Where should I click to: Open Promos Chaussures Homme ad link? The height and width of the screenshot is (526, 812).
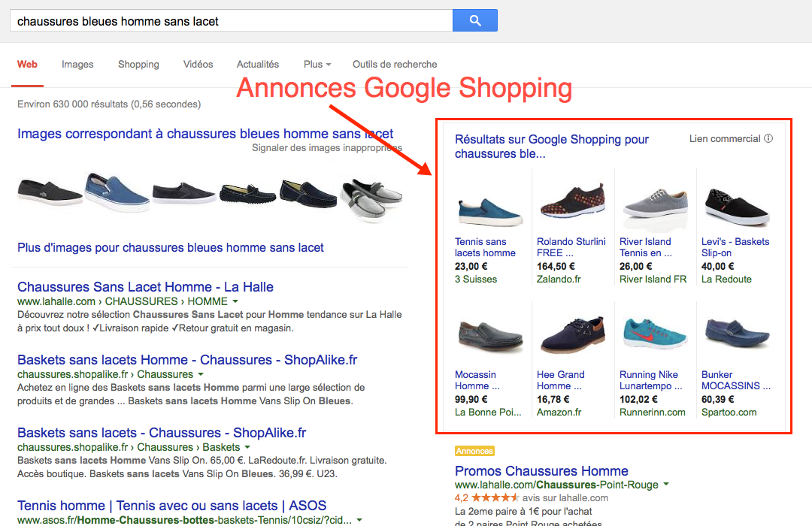541,471
